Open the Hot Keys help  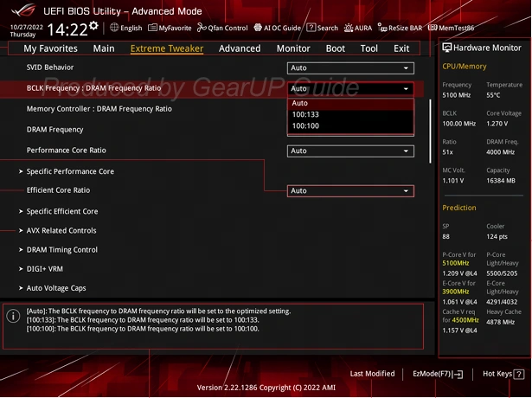503,374
